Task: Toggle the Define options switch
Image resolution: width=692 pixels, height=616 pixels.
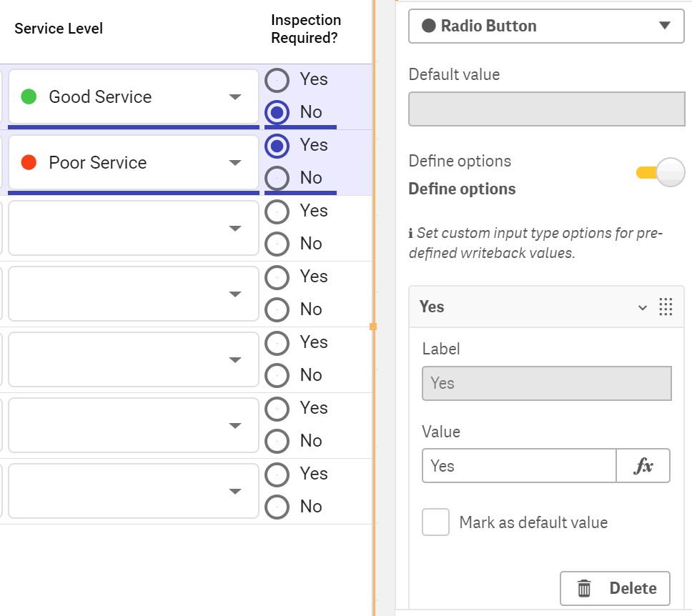Action: click(x=661, y=172)
